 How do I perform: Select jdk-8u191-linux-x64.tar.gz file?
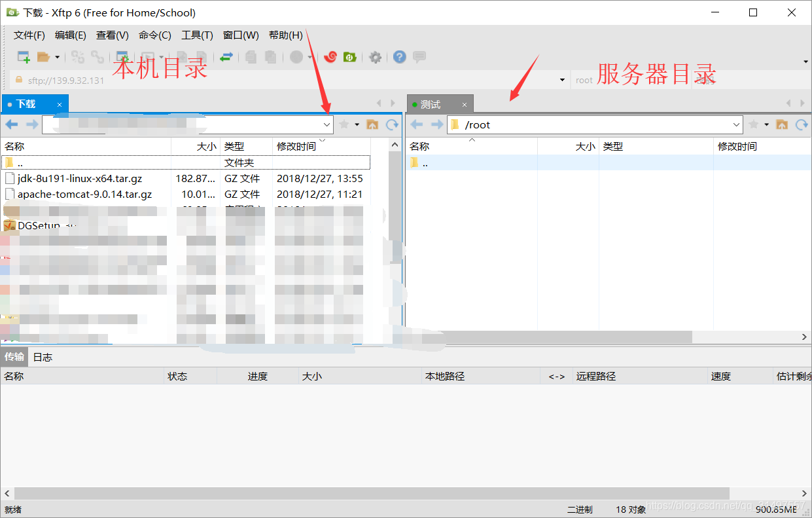(186, 178)
